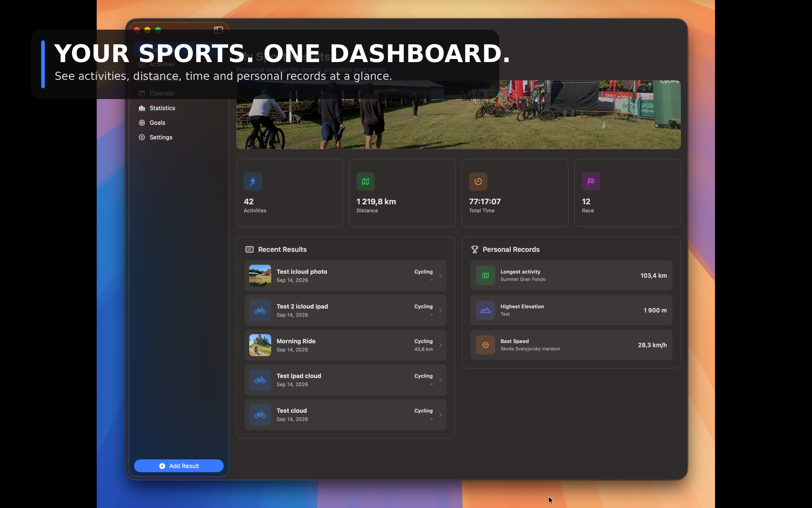Viewport: 812px width, 508px height.
Task: Click the Highest Elevation mountain icon
Action: (486, 310)
